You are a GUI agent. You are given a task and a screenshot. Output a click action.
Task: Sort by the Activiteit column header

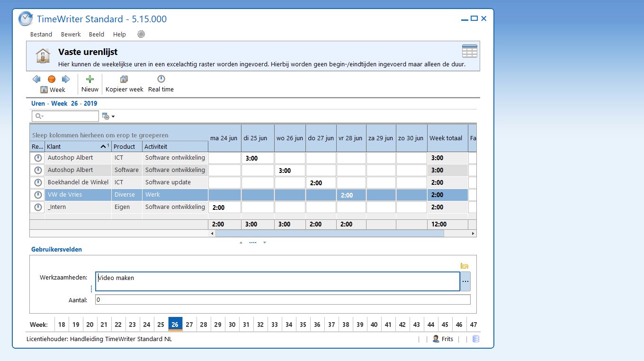point(175,146)
